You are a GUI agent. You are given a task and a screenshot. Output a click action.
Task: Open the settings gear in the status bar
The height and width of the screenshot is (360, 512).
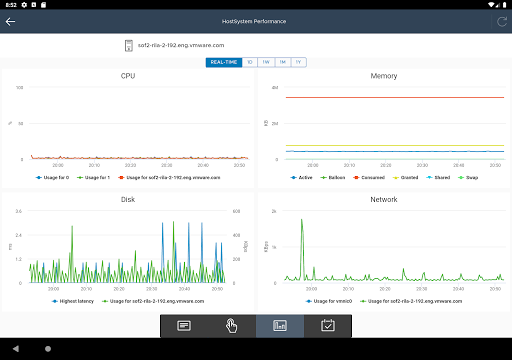(x=24, y=5)
